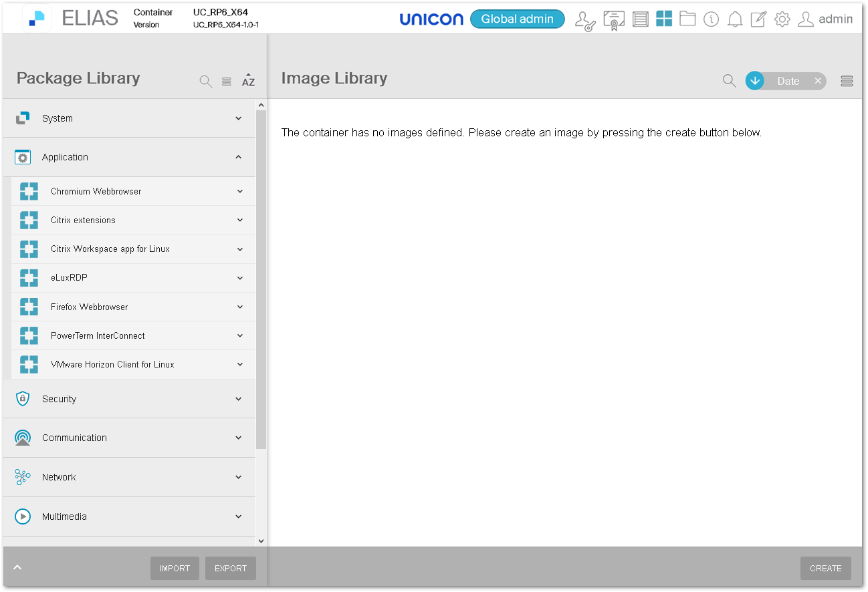Screen dimensions: 868x592
Task: Expand the Firefox Webbrowser row chevron
Action: [x=240, y=307]
